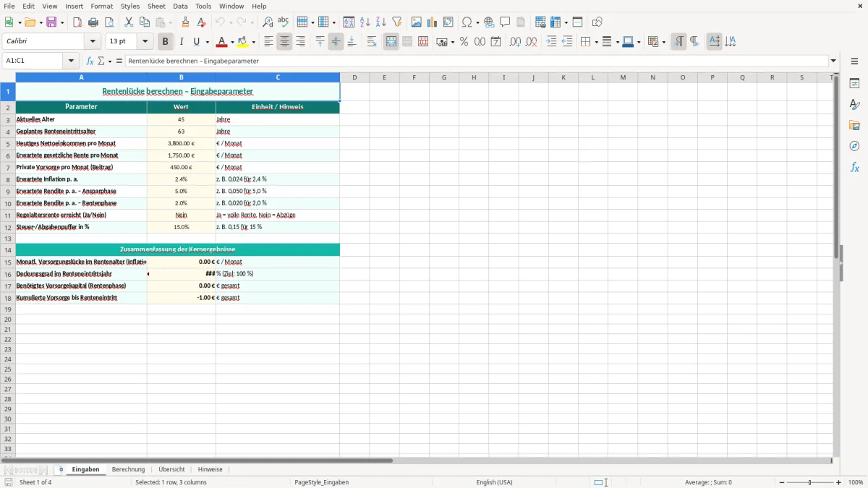
Task: Open the Function Wizard
Action: pyautogui.click(x=90, y=61)
